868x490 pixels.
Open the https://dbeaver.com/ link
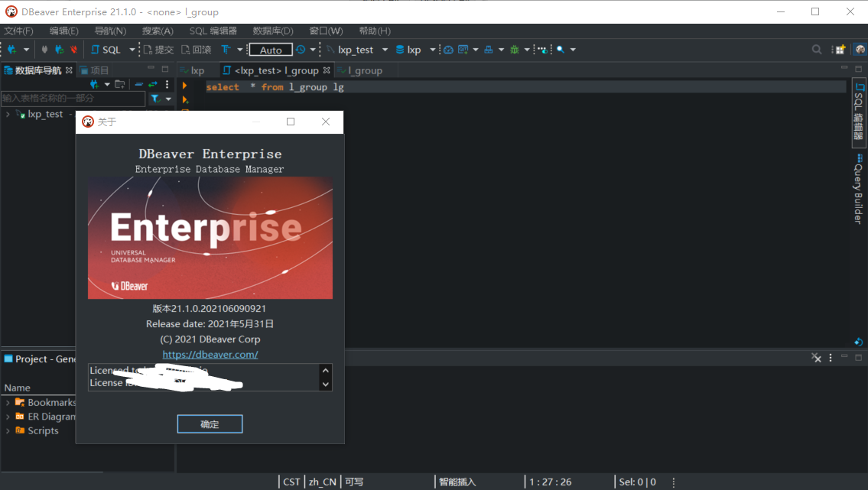point(210,355)
